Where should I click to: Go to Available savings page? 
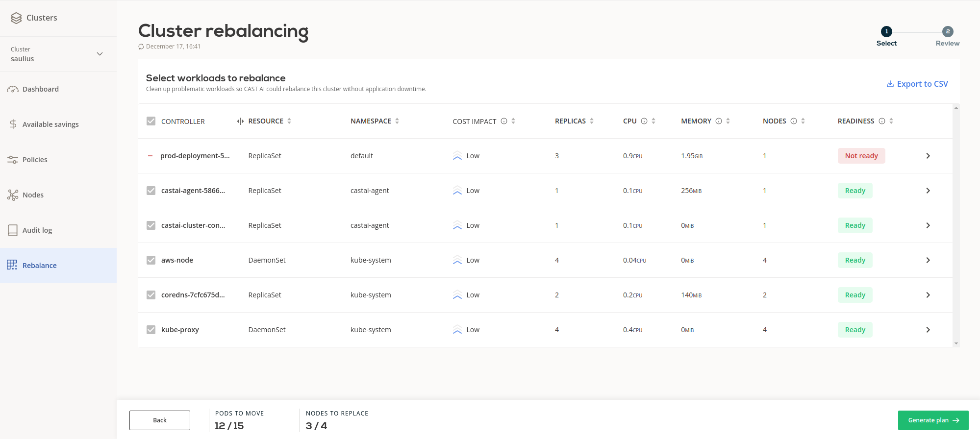[58, 124]
